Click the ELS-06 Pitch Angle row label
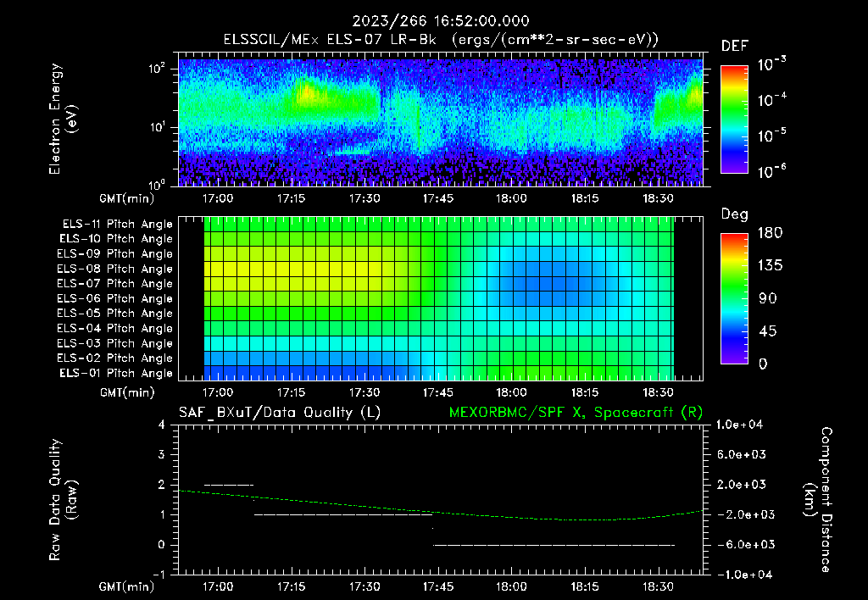This screenshot has width=868, height=600. (x=115, y=298)
